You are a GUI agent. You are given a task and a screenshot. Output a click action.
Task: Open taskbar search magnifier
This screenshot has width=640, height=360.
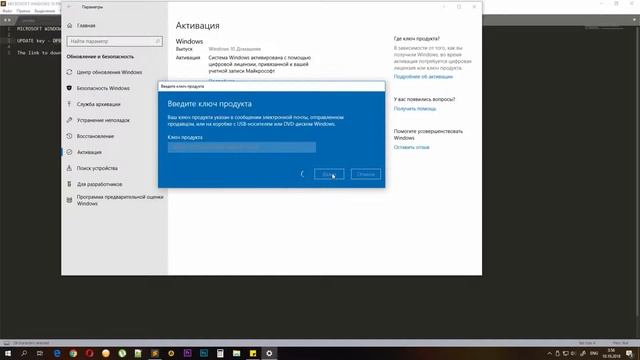(x=24, y=353)
